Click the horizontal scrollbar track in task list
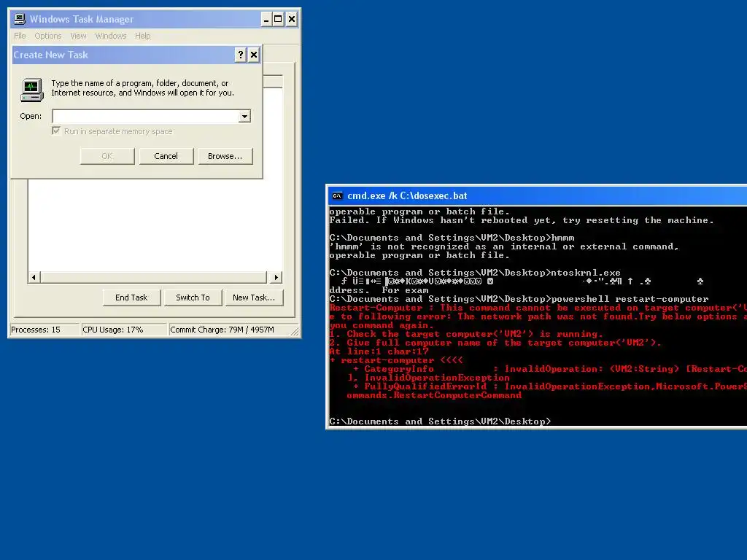The width and height of the screenshot is (747, 560). [155, 277]
